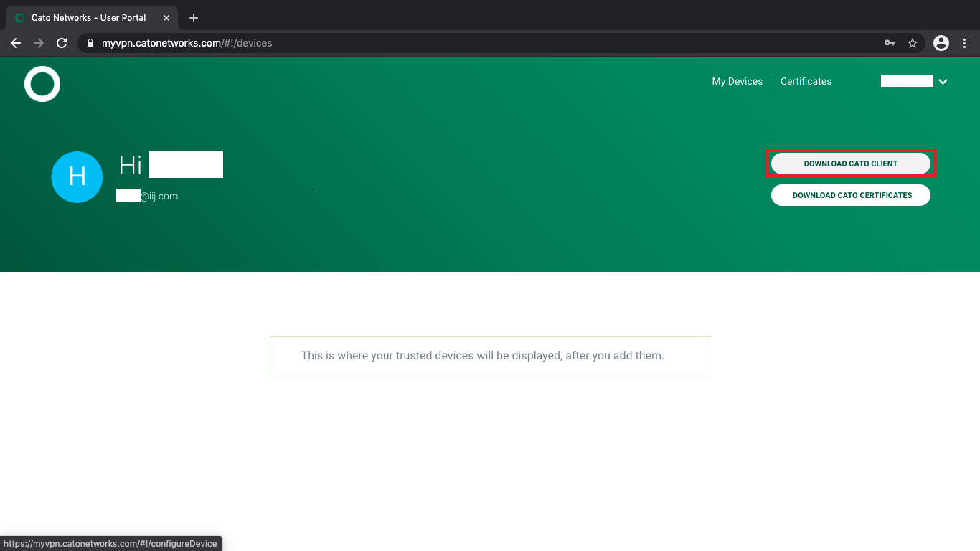Screen dimensions: 980x551
Task: Switch to the Certificates section
Action: point(806,81)
